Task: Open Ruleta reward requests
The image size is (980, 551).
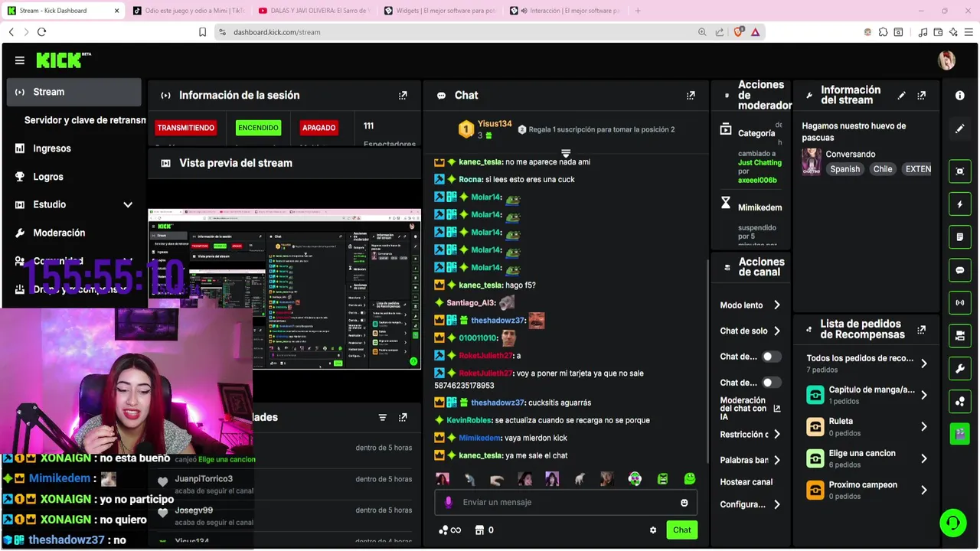Action: (x=867, y=426)
